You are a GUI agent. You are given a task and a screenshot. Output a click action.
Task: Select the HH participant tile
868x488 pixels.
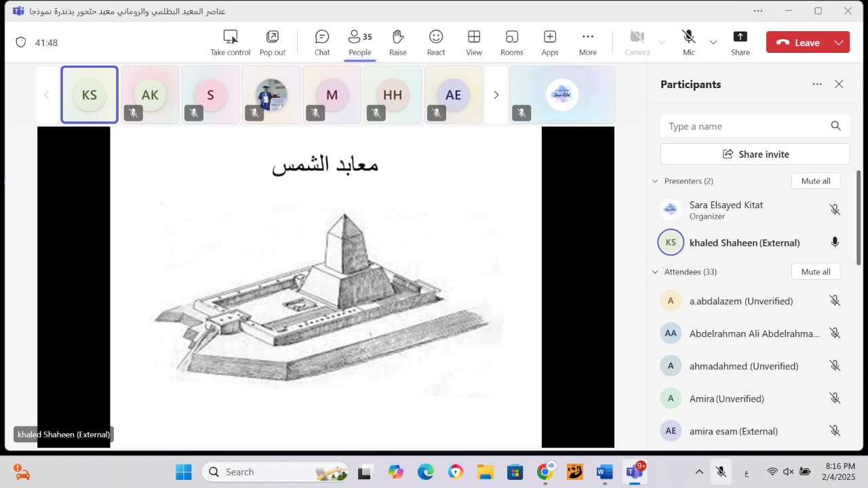(x=393, y=95)
